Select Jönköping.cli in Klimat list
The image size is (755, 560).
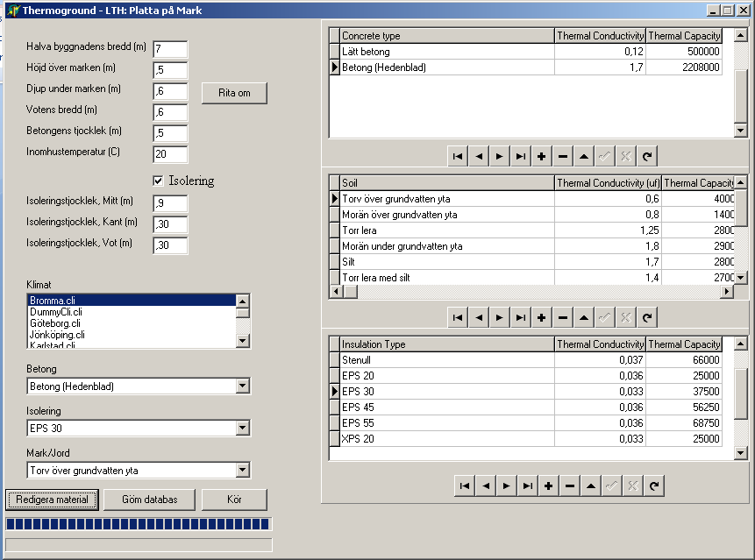pyautogui.click(x=132, y=335)
